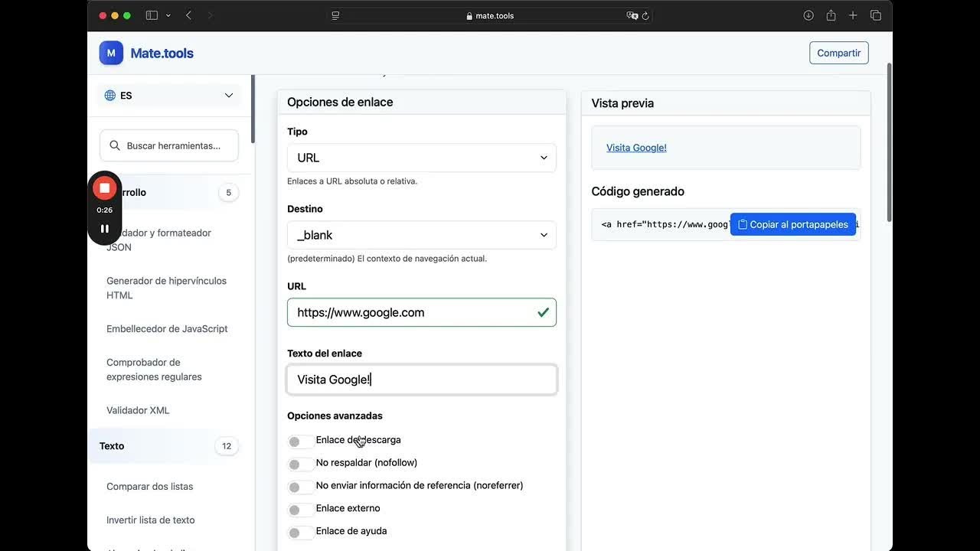Enable the noreferrer toggle
The image size is (980, 551).
299,487
